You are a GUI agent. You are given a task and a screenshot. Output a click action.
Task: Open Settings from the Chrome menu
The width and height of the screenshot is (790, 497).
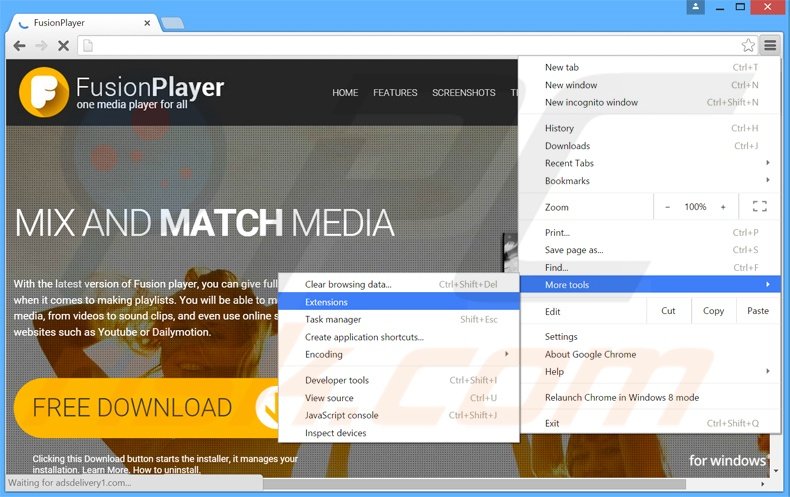tap(649, 336)
